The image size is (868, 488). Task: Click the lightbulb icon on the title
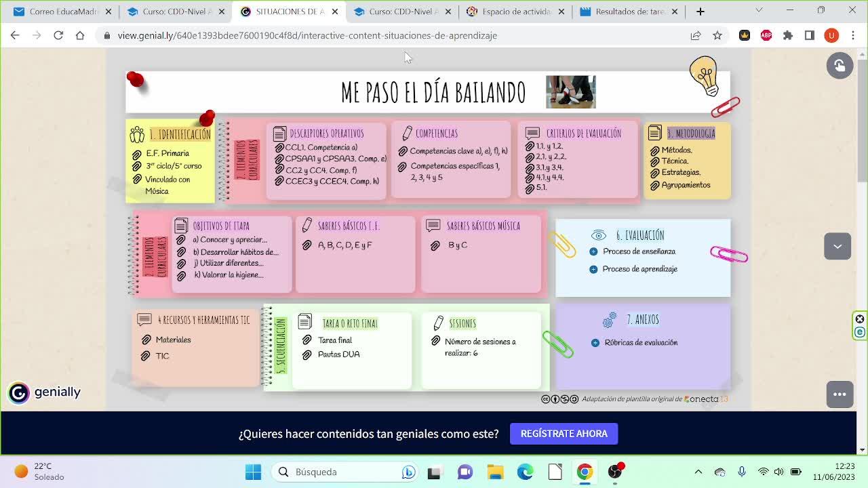click(704, 76)
